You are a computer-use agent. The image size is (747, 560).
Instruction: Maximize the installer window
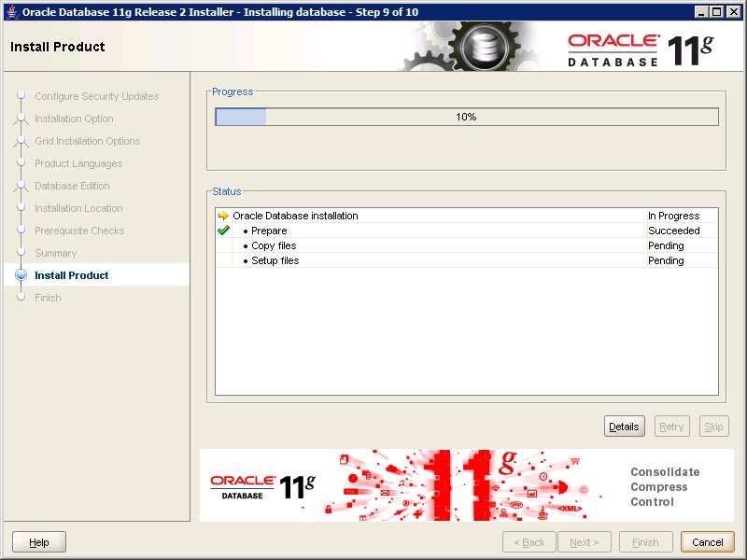pos(716,12)
